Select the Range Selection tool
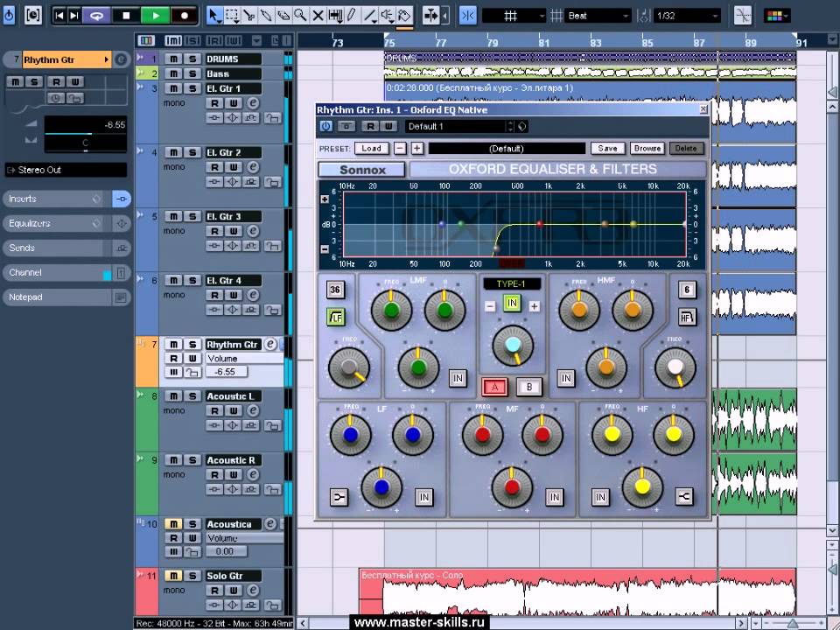840x630 pixels. [232, 16]
